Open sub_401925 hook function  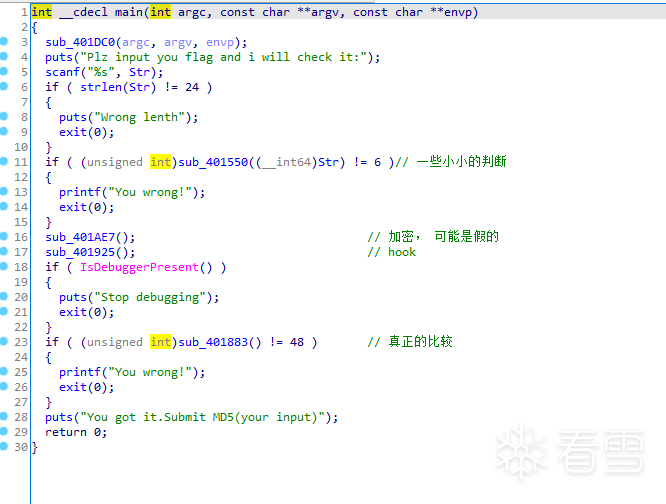[80, 252]
